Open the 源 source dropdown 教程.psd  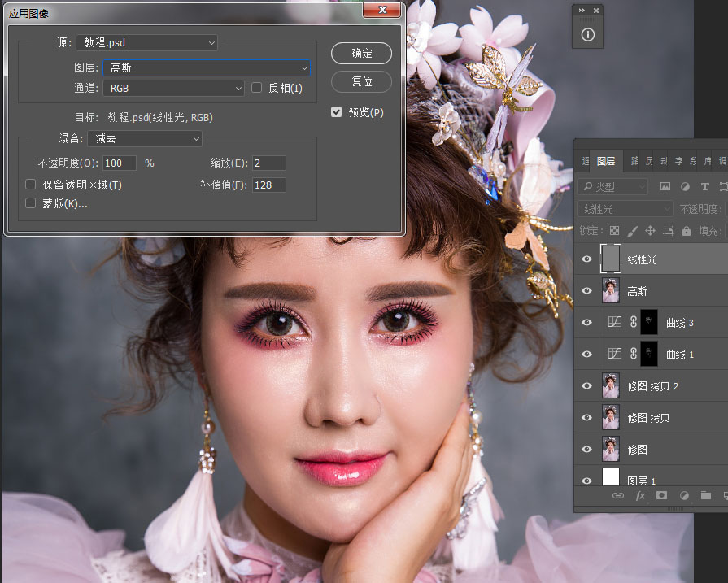click(x=146, y=43)
